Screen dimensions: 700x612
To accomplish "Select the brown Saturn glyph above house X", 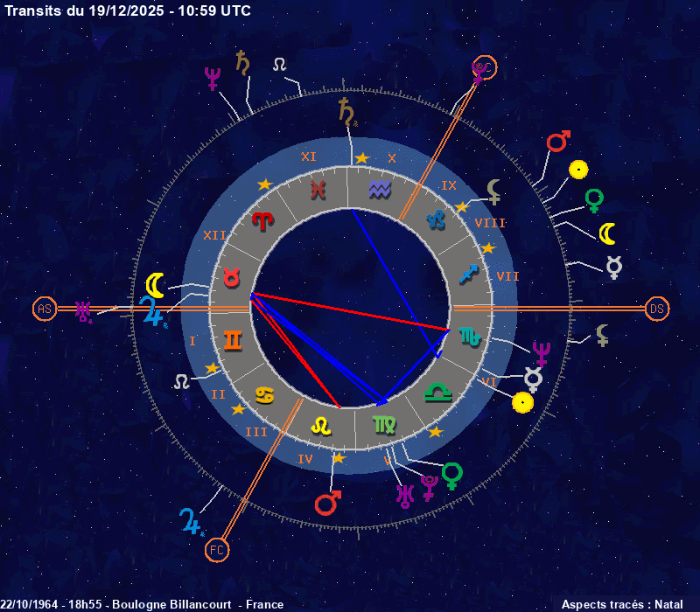I will [x=347, y=109].
